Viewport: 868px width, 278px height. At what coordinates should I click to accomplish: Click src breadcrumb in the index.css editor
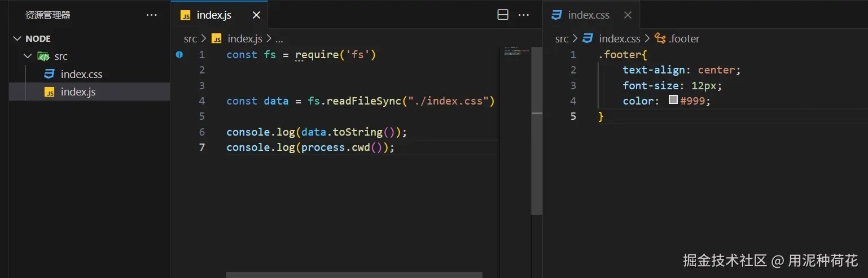coord(562,39)
